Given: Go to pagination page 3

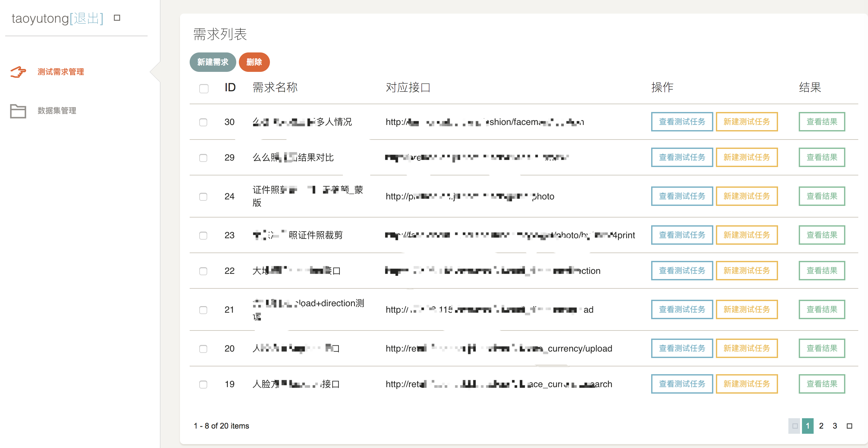Looking at the screenshot, I should tap(835, 426).
